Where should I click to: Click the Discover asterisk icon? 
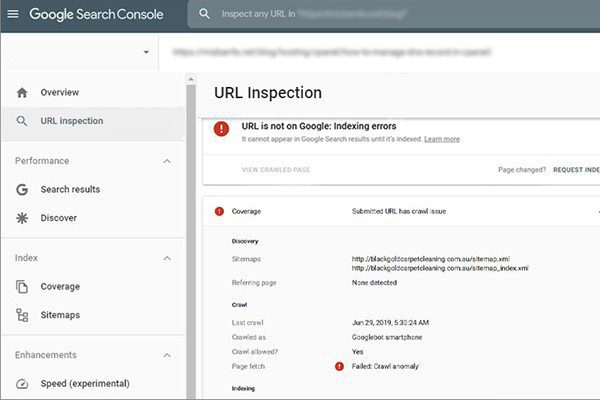[22, 218]
